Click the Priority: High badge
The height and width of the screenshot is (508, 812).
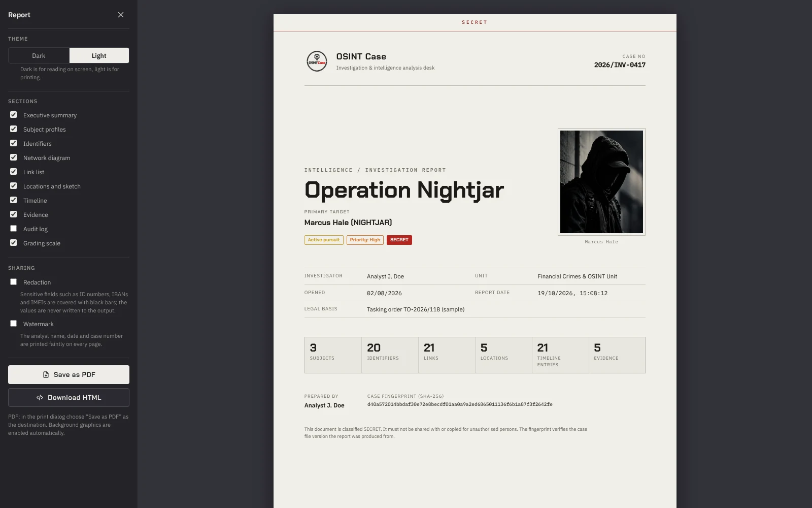(x=365, y=240)
